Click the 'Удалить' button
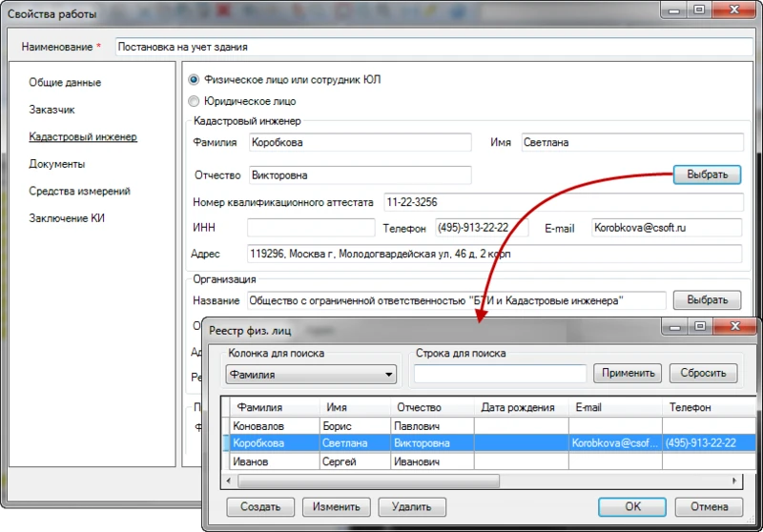The height and width of the screenshot is (532, 763). [412, 507]
